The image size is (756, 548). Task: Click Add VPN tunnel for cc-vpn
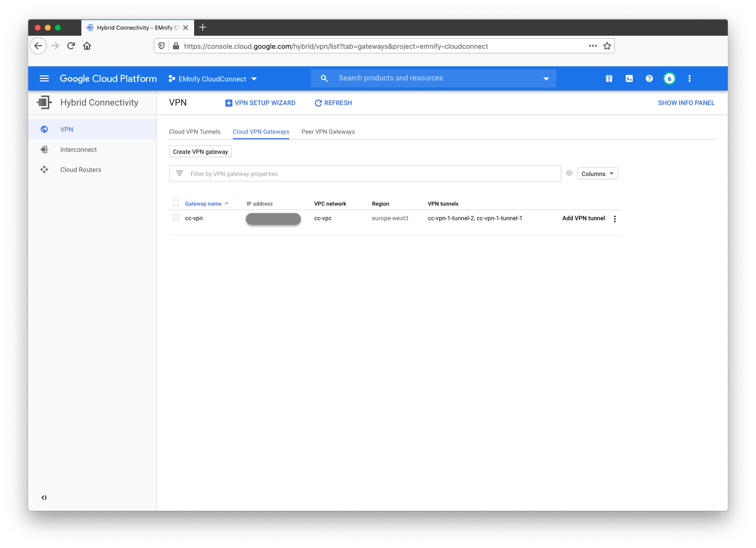(583, 218)
